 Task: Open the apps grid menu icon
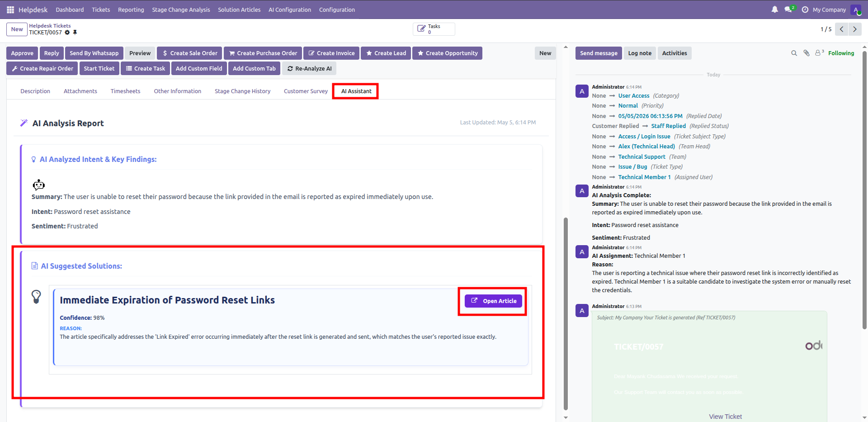10,9
